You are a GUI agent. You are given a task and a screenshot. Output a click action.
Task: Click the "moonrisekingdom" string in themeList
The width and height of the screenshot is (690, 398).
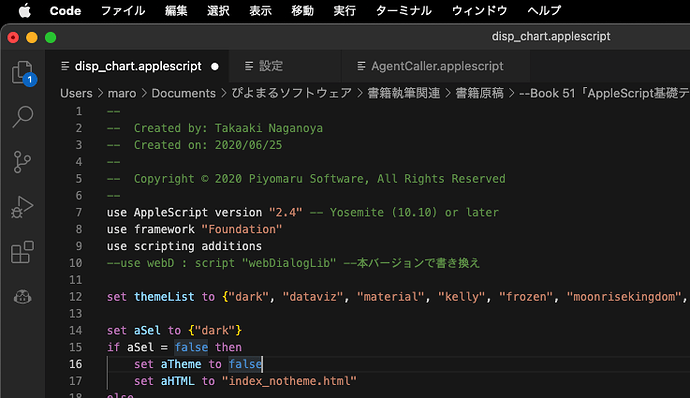pos(624,297)
